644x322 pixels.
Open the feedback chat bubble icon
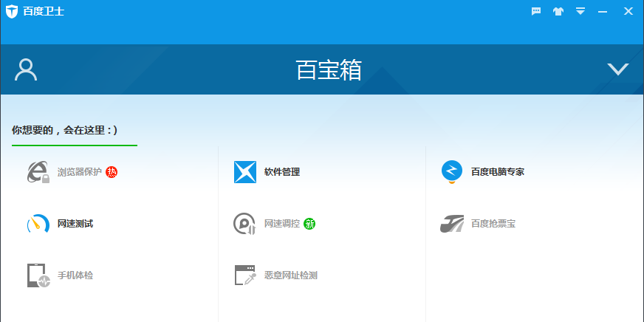click(536, 11)
